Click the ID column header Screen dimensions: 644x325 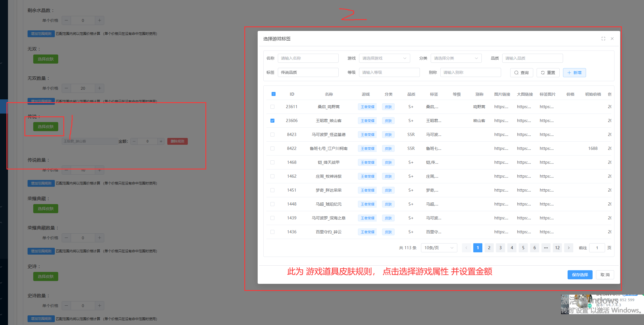point(292,94)
